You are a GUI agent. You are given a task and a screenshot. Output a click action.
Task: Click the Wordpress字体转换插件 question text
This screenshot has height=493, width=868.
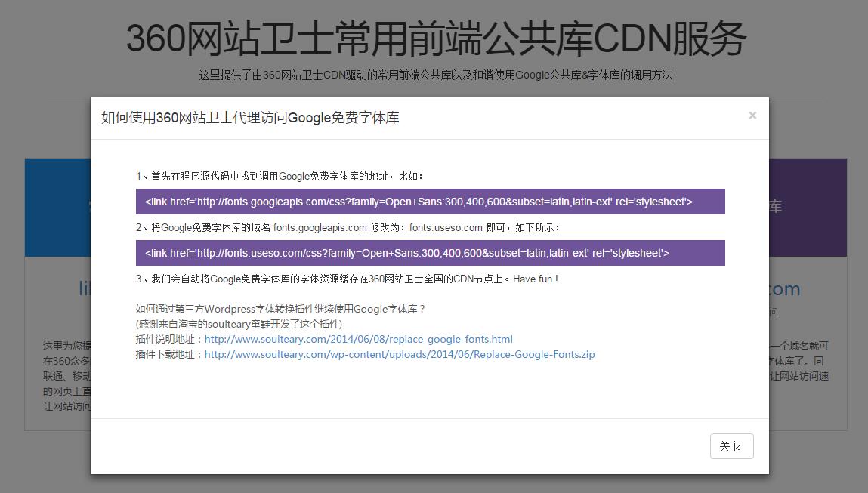click(281, 309)
